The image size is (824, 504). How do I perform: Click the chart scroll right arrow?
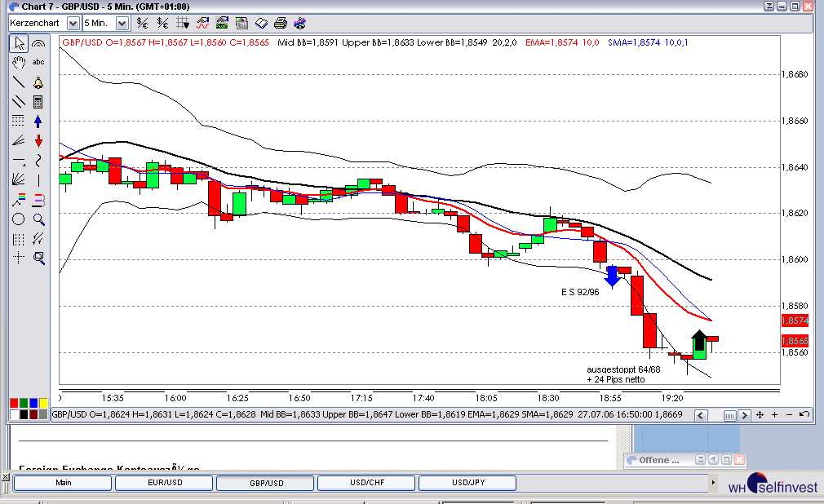[x=744, y=415]
